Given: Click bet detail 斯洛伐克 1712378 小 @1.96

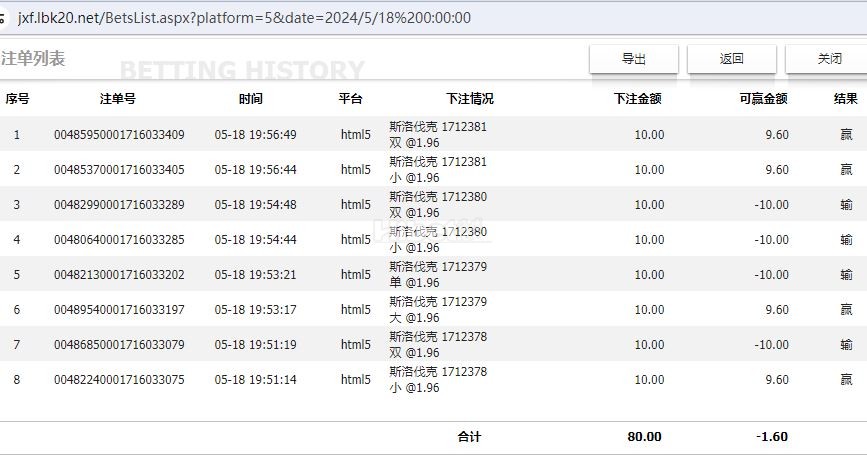Looking at the screenshot, I should tap(438, 379).
